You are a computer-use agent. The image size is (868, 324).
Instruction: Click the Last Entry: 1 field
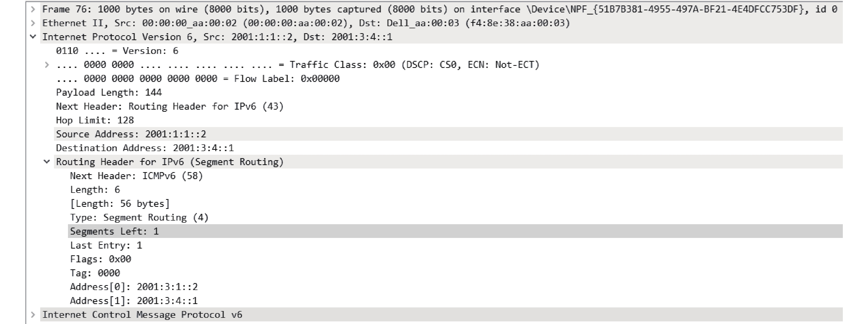[106, 245]
